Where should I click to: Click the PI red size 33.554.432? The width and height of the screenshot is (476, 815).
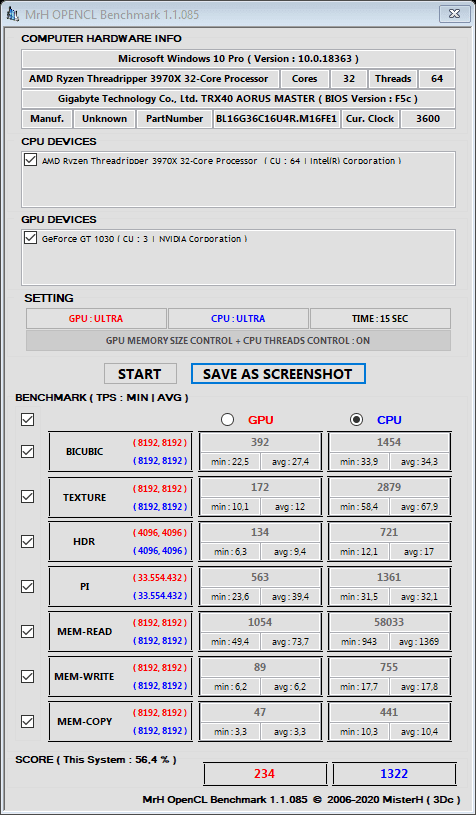pyautogui.click(x=160, y=577)
